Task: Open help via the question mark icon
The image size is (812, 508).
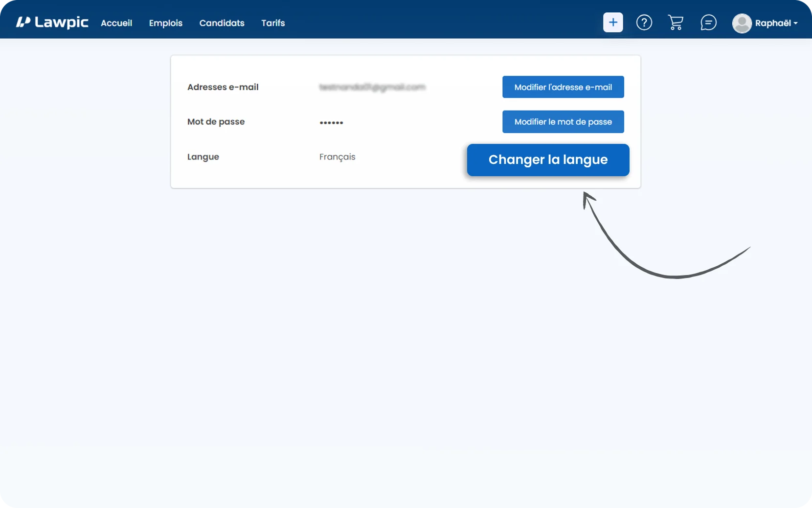Action: click(644, 23)
